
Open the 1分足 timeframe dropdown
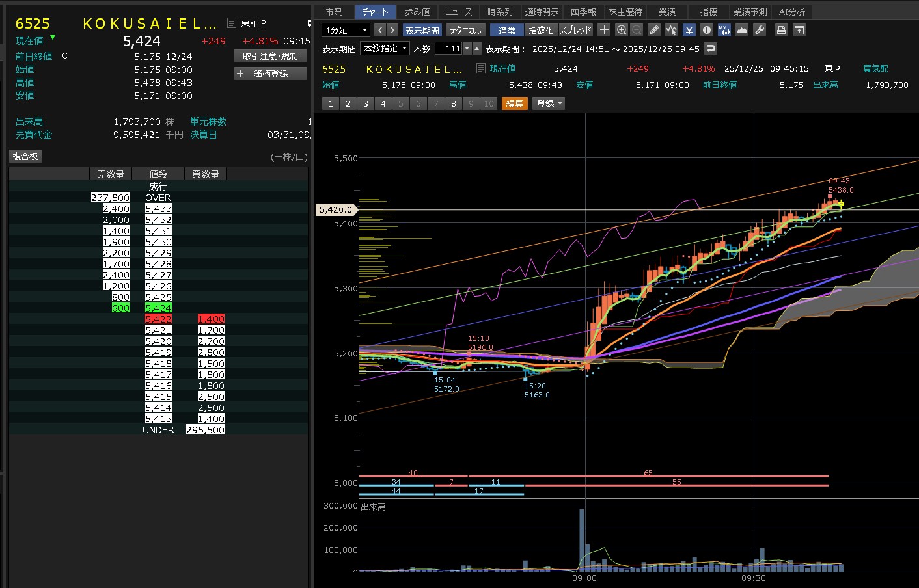[x=346, y=30]
